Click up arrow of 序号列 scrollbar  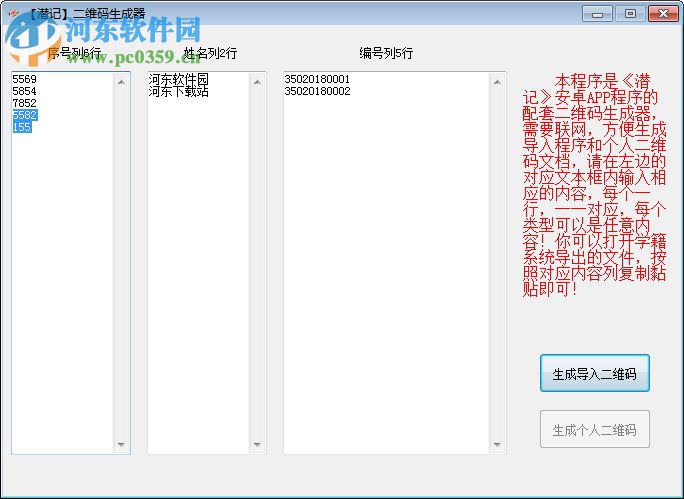tap(121, 82)
